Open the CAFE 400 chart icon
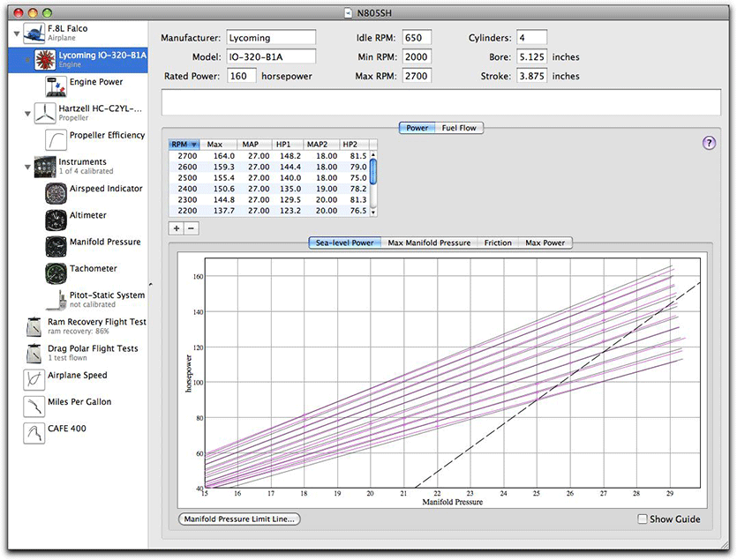 (34, 433)
